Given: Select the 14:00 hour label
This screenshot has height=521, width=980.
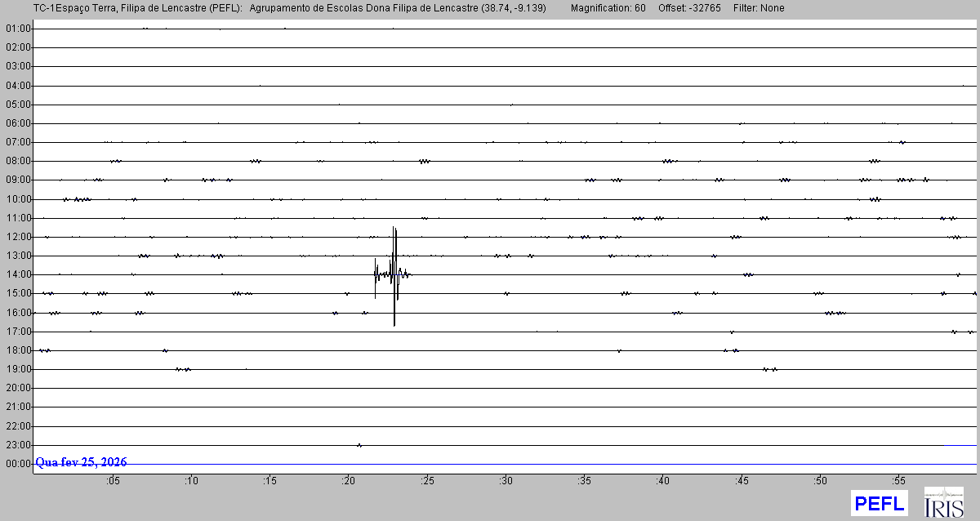Looking at the screenshot, I should coord(17,274).
